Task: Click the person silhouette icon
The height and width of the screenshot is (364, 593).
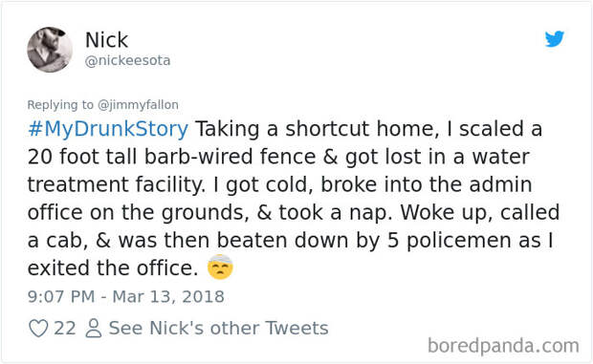Action: 93,328
